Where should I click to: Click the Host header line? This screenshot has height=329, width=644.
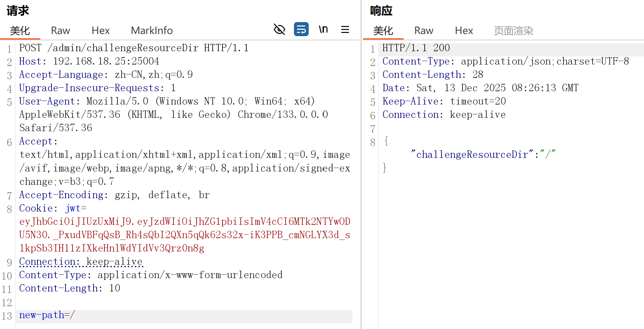coord(89,61)
